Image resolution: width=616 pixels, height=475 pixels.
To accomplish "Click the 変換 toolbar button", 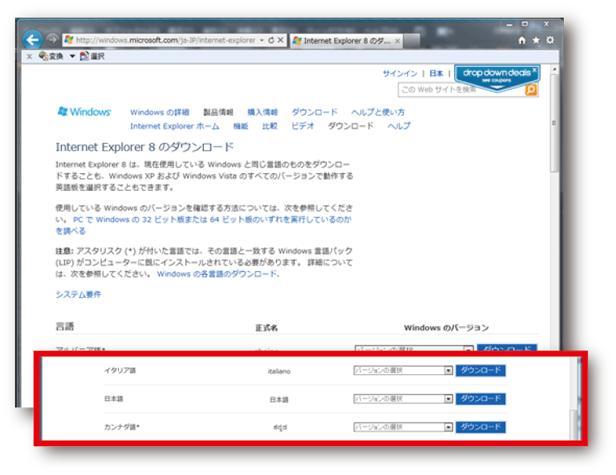I will 51,56.
